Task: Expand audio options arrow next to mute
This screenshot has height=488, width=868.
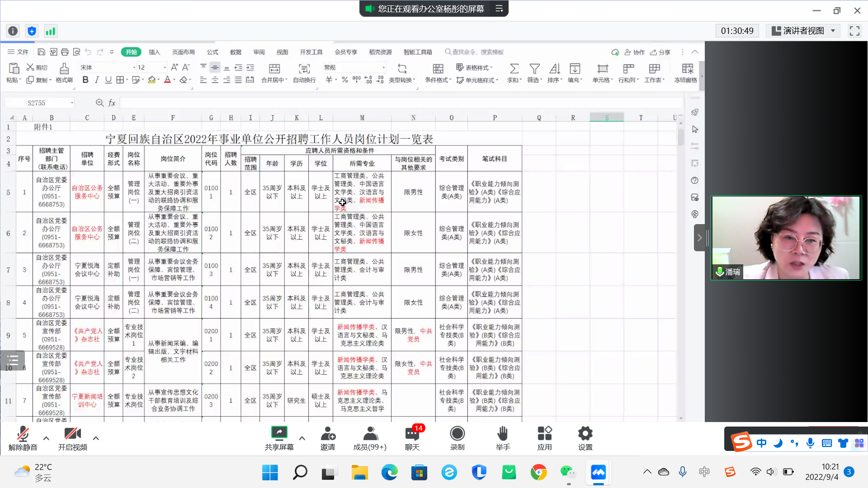Action: tap(46, 438)
